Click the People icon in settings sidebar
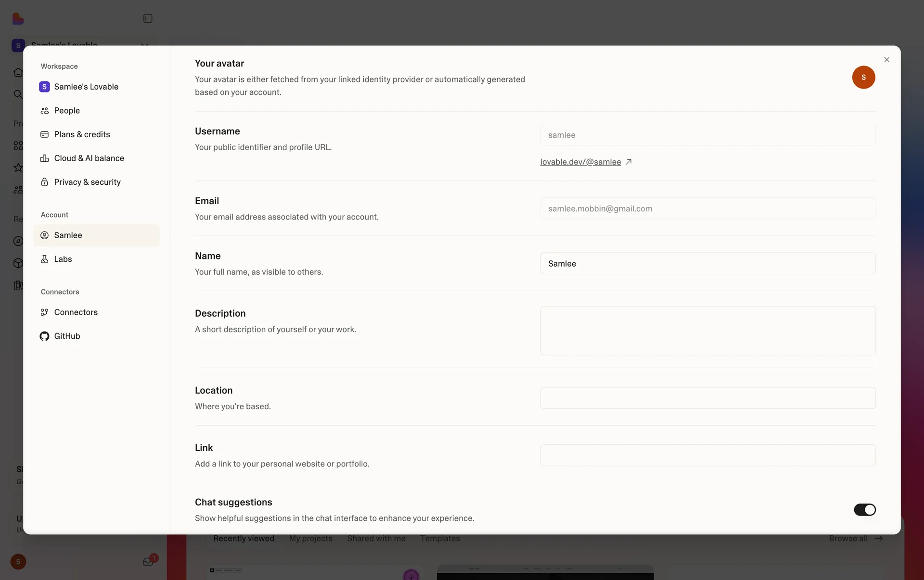Screen dimensions: 924x580 tap(45, 111)
